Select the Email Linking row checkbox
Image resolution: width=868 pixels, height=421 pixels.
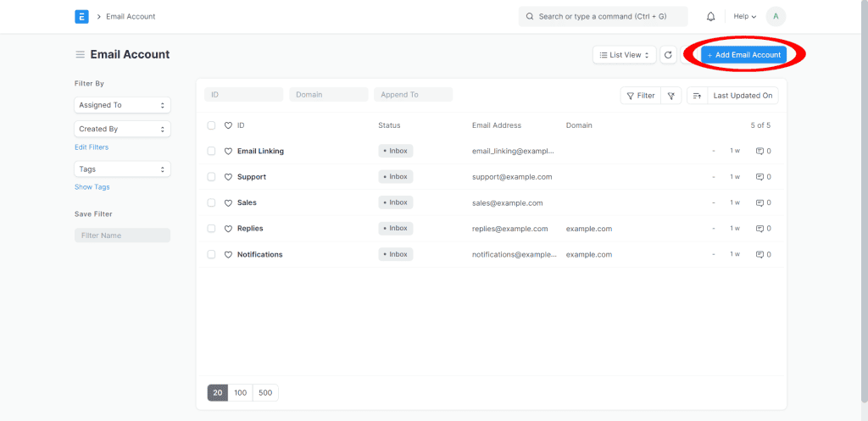211,152
